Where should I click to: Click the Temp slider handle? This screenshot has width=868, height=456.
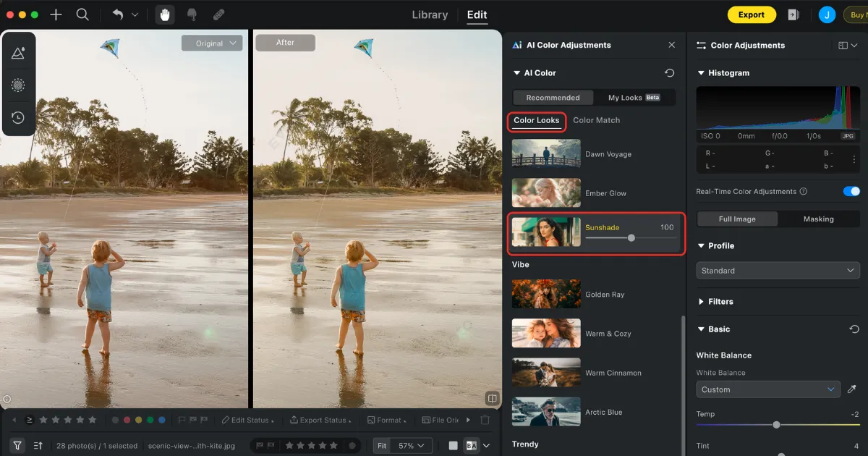pos(776,425)
